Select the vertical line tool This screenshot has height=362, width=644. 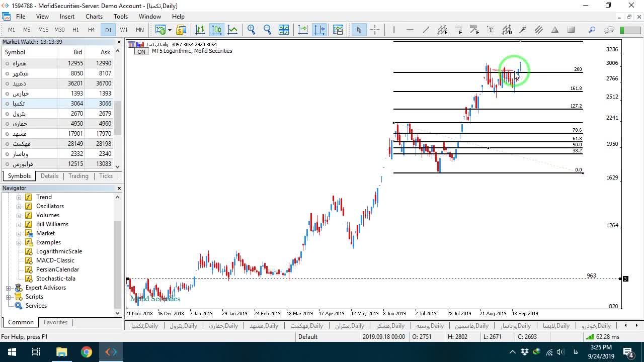point(394,30)
